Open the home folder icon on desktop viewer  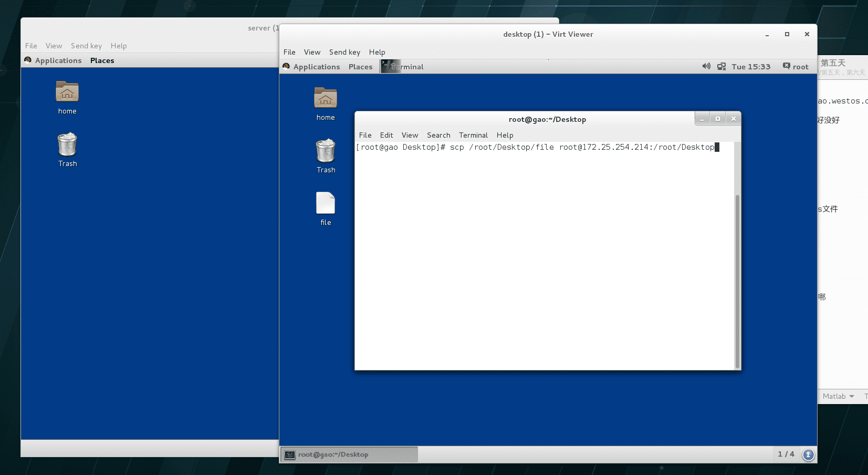click(x=325, y=99)
